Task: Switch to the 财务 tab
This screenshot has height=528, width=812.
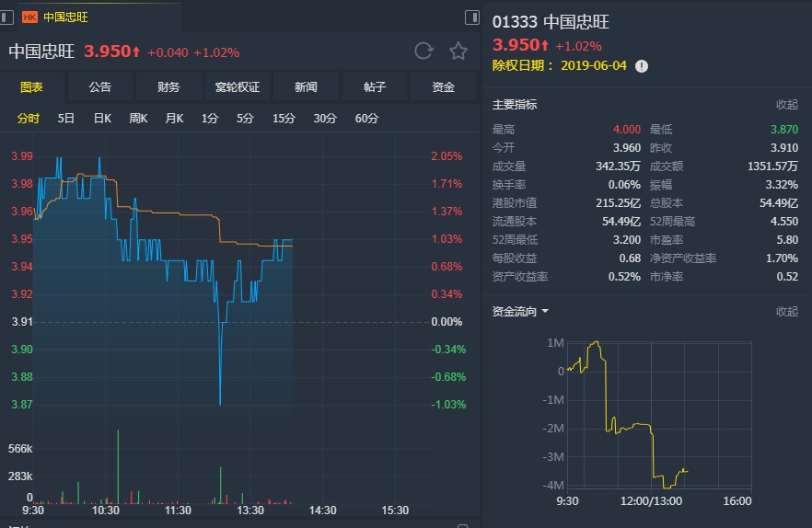Action: 168,87
